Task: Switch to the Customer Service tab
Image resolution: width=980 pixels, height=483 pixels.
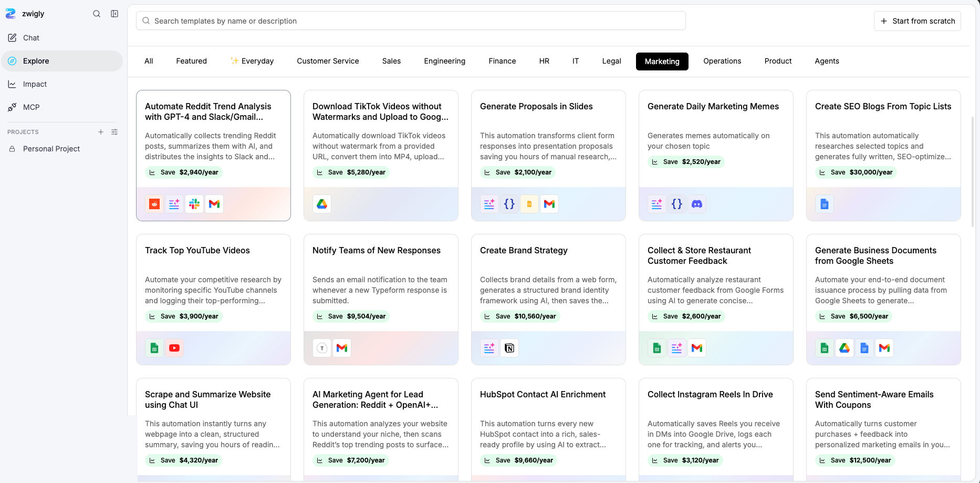Action: coord(328,61)
